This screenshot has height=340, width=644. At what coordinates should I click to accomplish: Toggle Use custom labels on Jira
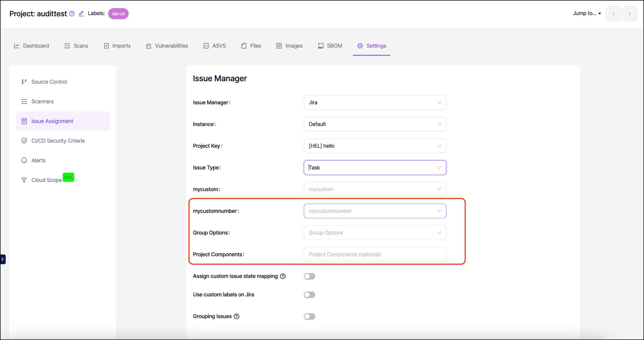pyautogui.click(x=309, y=295)
